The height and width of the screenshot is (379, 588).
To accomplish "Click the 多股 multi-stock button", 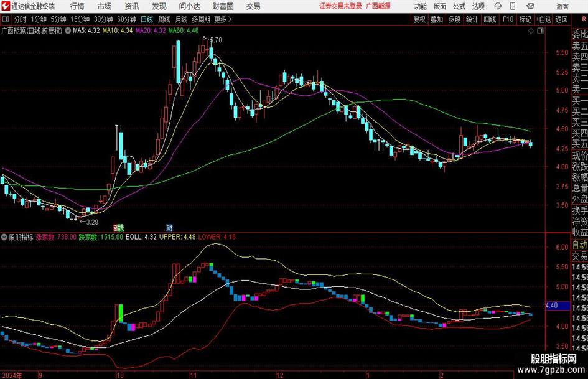I will coord(454,19).
